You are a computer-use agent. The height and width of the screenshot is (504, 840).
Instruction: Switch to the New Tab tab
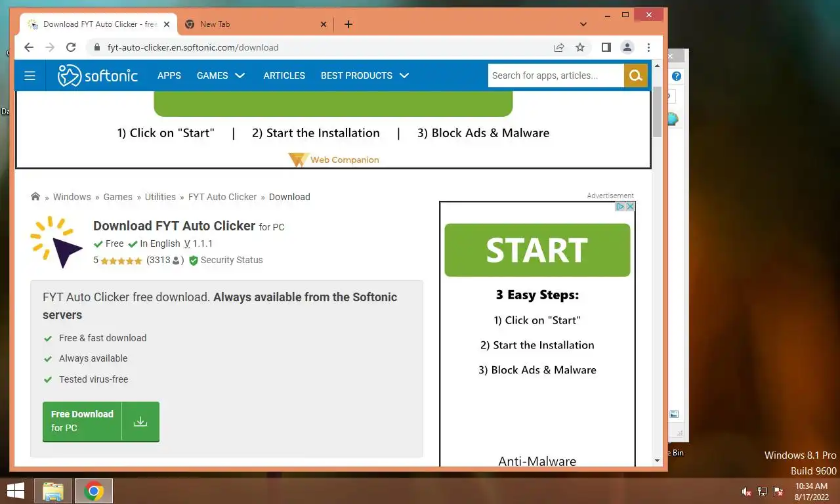(x=255, y=24)
